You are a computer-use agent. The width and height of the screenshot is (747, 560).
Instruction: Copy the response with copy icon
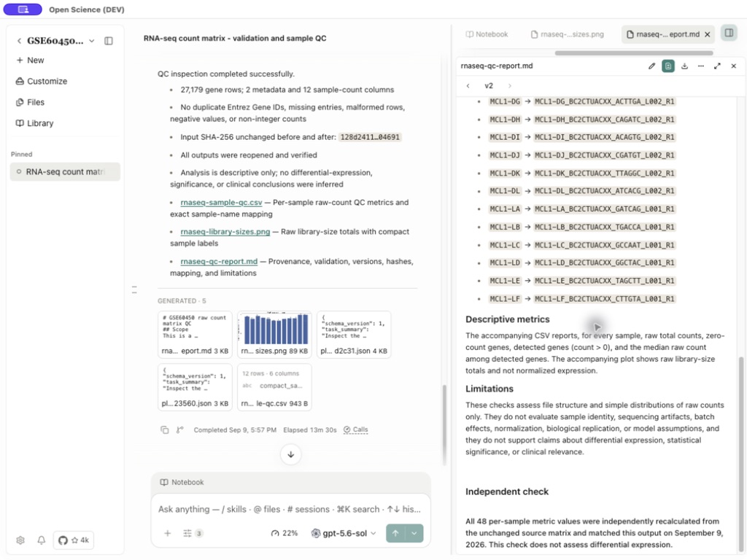(164, 430)
